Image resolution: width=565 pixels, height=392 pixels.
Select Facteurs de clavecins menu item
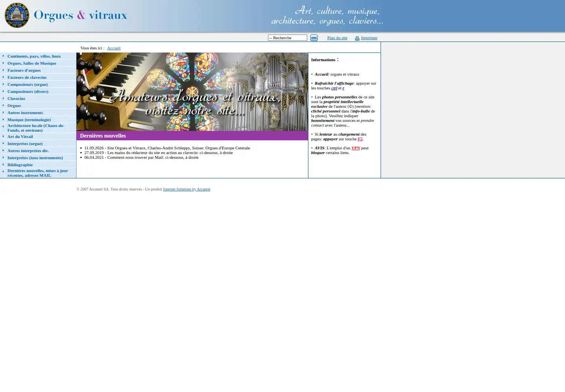click(27, 78)
